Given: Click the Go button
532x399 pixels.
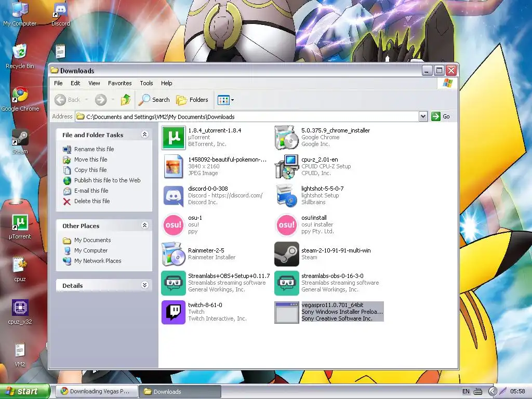Looking at the screenshot, I should pyautogui.click(x=441, y=116).
